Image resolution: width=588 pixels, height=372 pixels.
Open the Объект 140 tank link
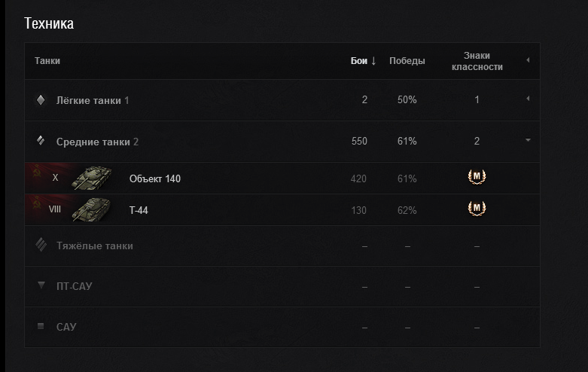click(x=155, y=179)
